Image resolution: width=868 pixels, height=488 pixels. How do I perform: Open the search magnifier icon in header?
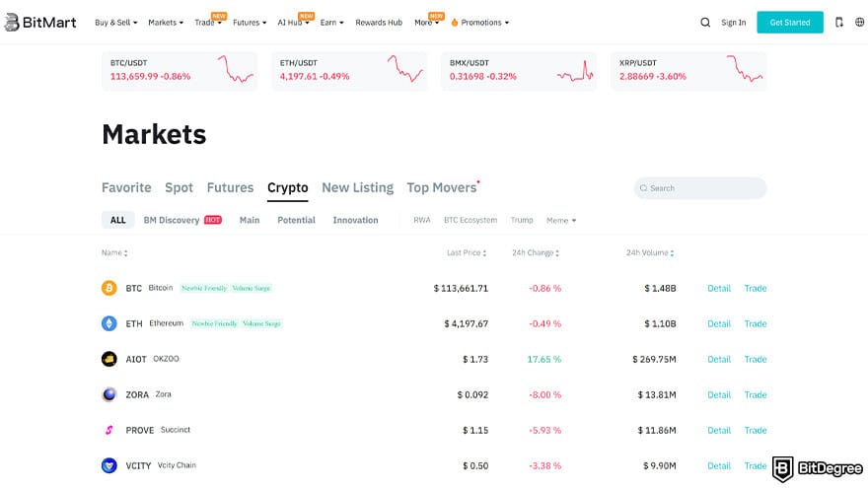coord(705,22)
